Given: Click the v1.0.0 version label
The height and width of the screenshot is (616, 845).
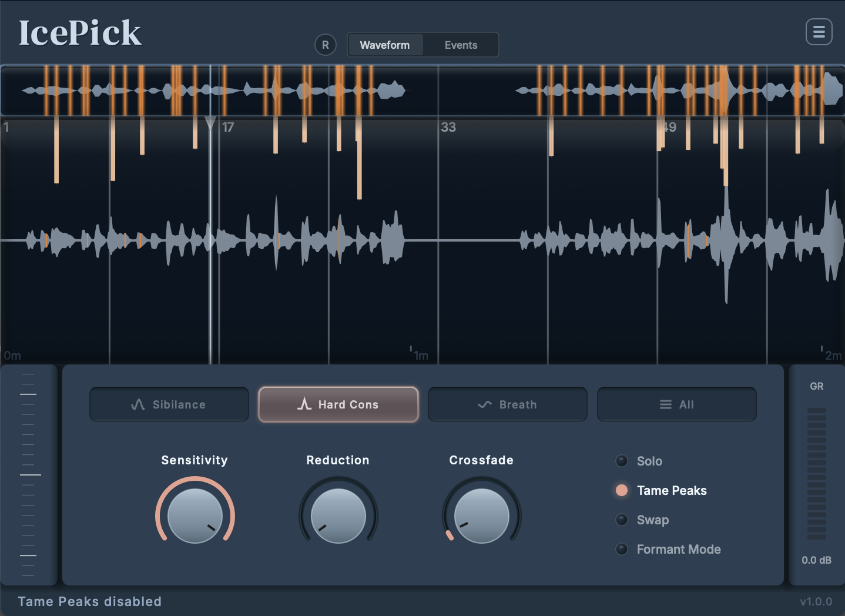Looking at the screenshot, I should (816, 601).
